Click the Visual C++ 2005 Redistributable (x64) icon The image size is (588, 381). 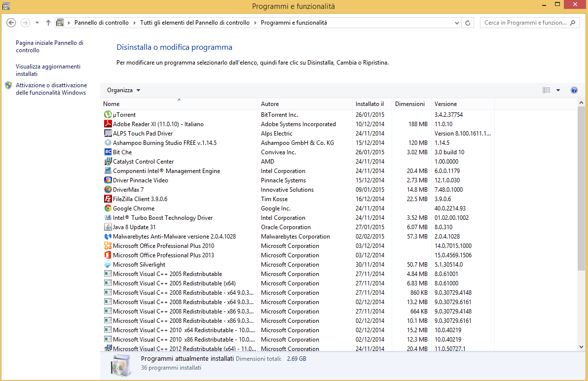pyautogui.click(x=108, y=283)
